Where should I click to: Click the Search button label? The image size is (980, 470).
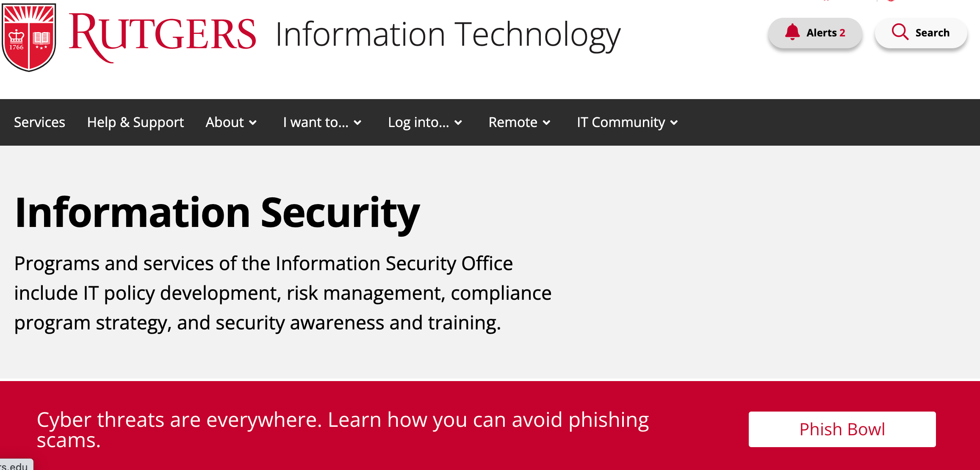(932, 33)
